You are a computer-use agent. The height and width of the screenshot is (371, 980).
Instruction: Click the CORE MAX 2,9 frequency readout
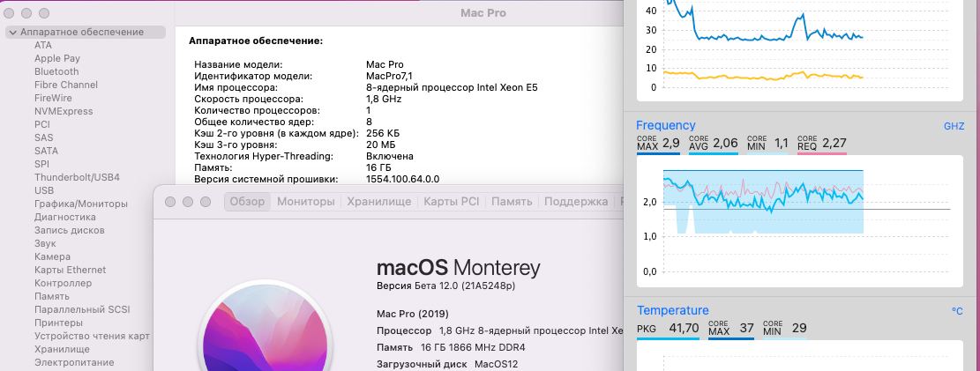tap(658, 144)
